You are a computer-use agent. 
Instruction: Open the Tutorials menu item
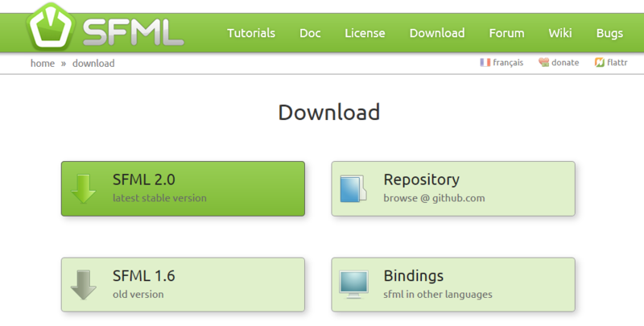(x=251, y=33)
